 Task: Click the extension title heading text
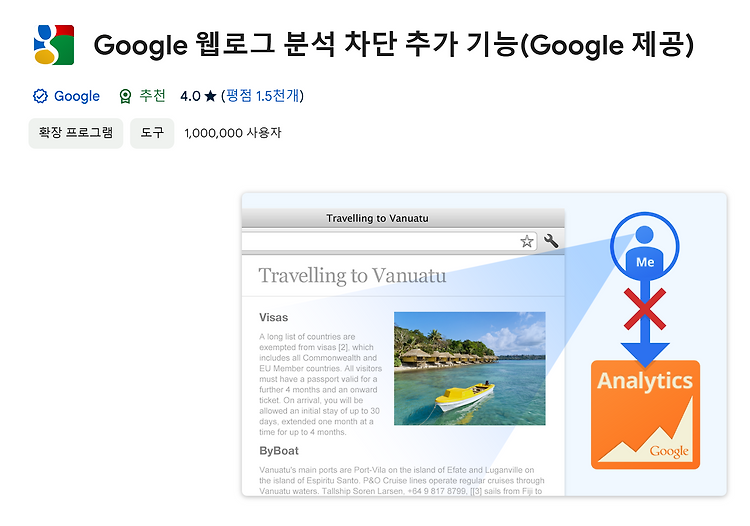click(394, 45)
